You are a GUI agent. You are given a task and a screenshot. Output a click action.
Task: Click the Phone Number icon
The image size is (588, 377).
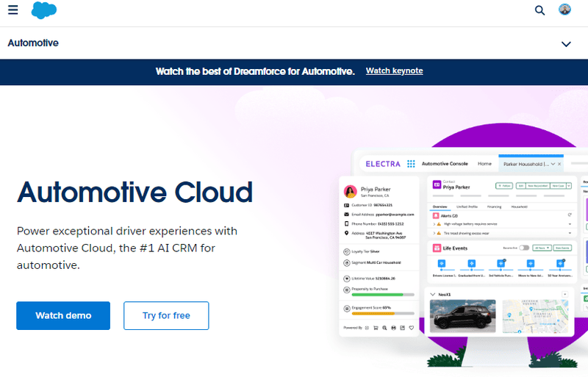pyautogui.click(x=346, y=223)
